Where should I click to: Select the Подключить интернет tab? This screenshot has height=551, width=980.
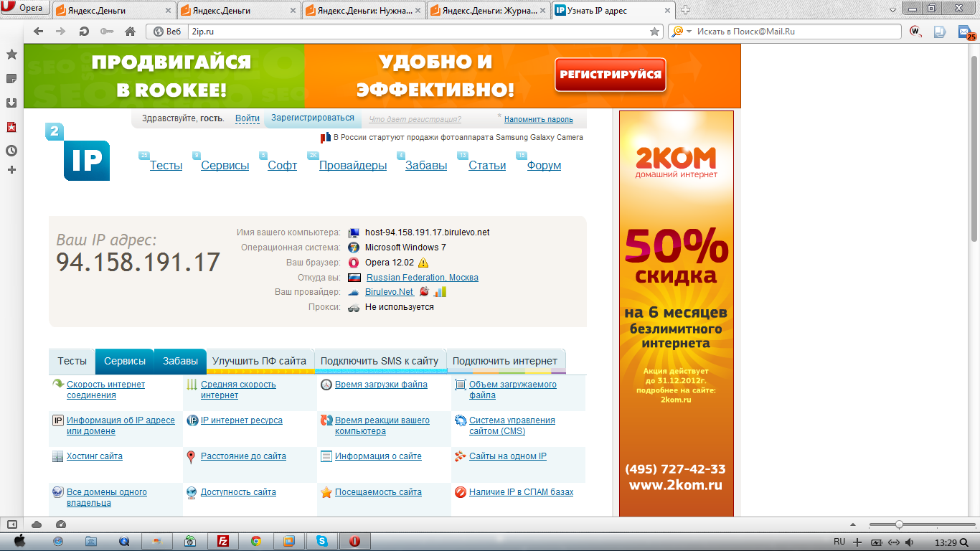[505, 361]
